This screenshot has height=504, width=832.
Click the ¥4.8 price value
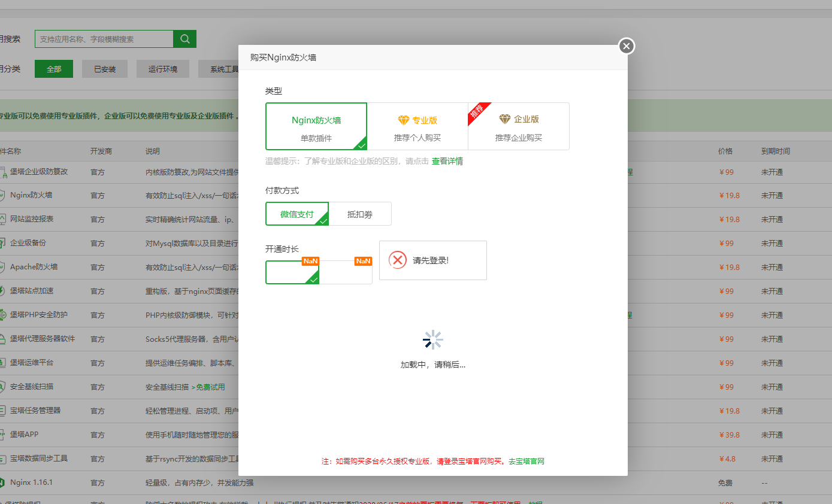click(728, 459)
